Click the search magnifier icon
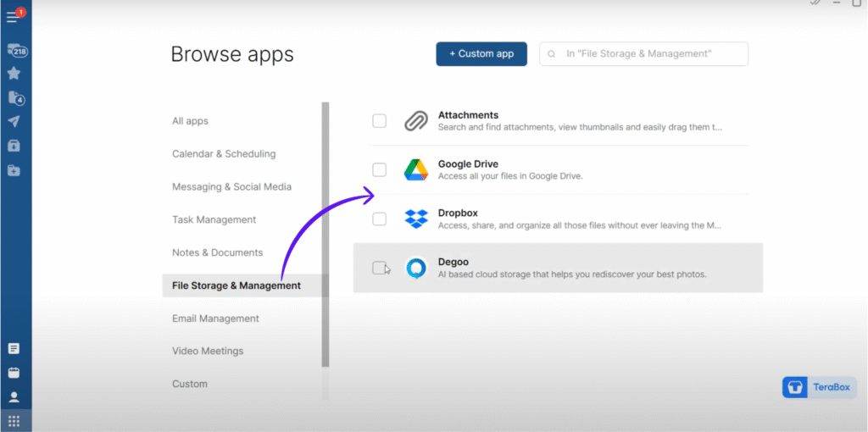Screen dimensions: 868x432 click(x=551, y=54)
